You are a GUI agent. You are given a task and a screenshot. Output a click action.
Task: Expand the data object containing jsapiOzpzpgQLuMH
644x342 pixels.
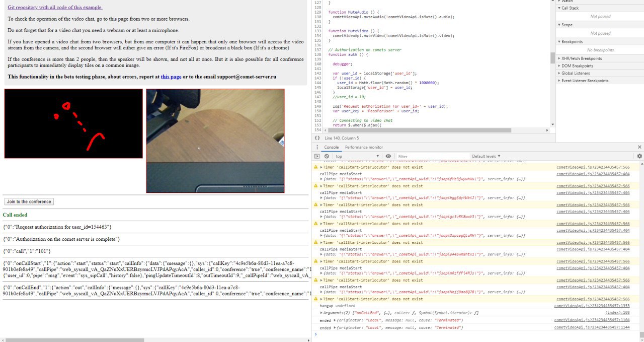click(x=321, y=235)
